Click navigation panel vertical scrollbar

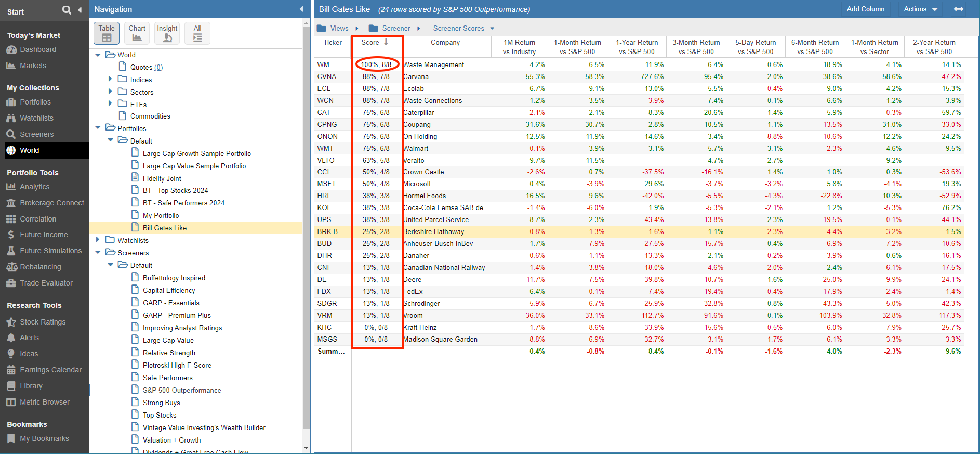pyautogui.click(x=306, y=229)
